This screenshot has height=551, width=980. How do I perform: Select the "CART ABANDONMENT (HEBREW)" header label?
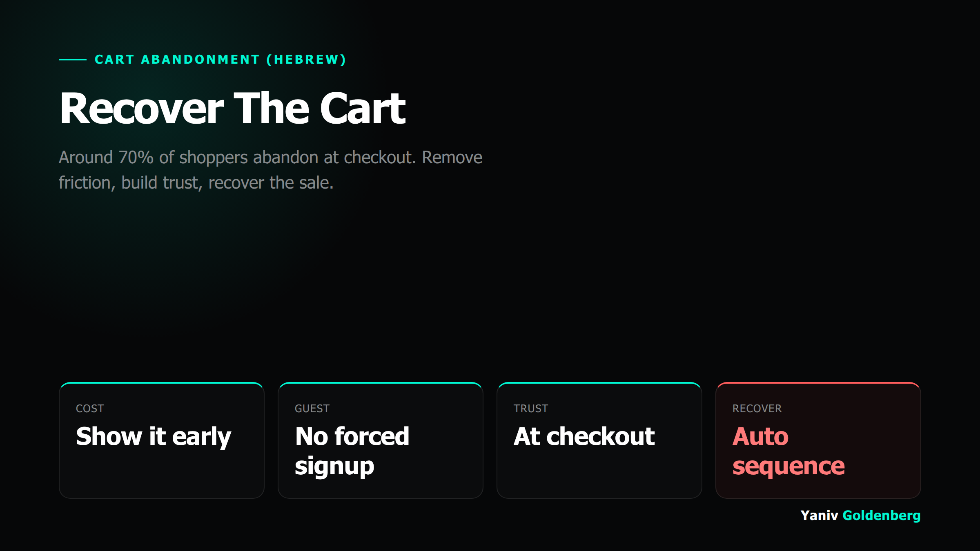point(220,60)
